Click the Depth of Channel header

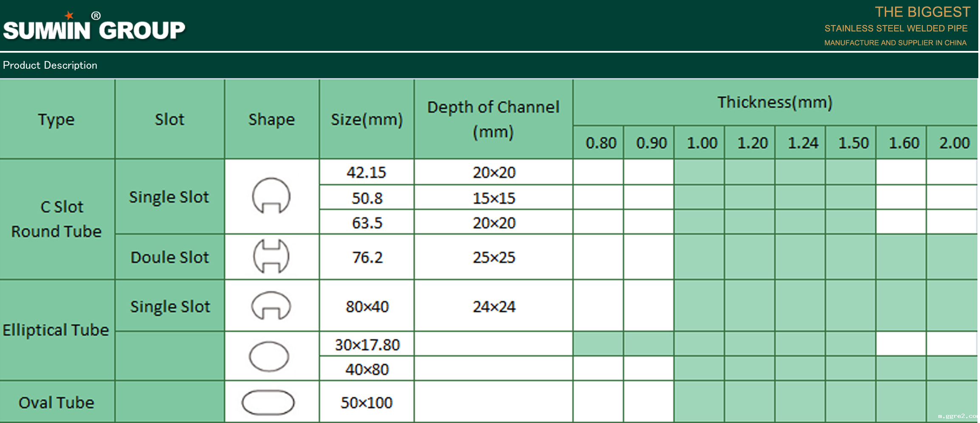coord(493,119)
